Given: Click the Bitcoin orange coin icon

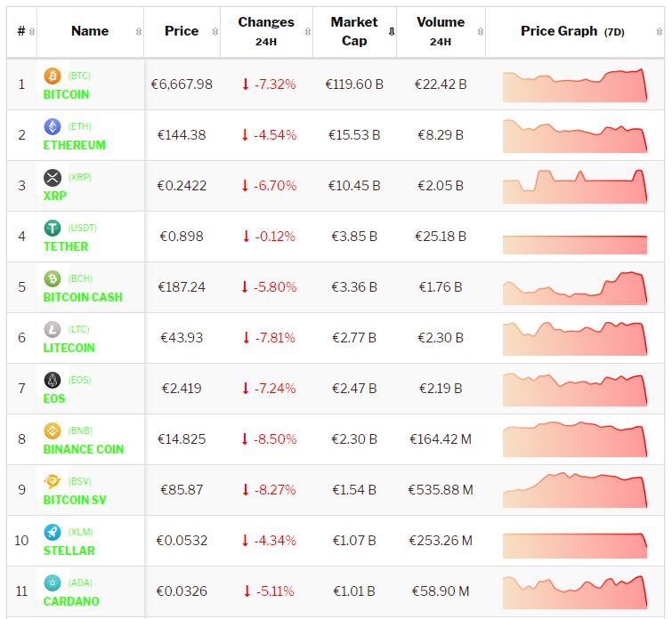Looking at the screenshot, I should [x=53, y=76].
